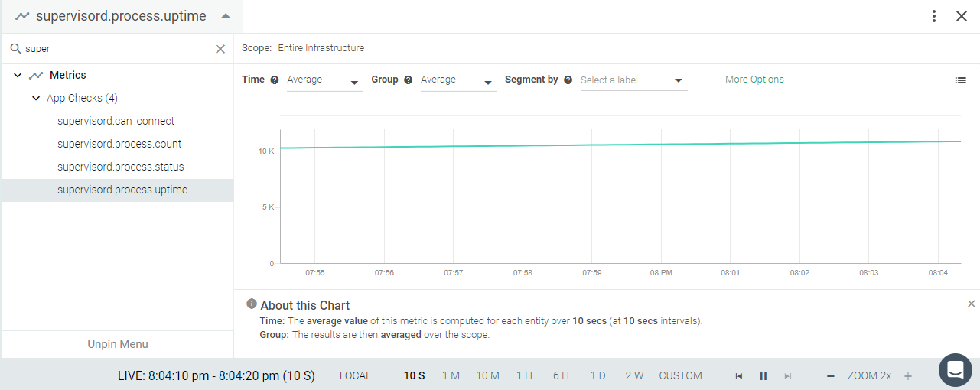The width and height of the screenshot is (980, 390).
Task: Skip back to the previous time interval
Action: point(739,376)
